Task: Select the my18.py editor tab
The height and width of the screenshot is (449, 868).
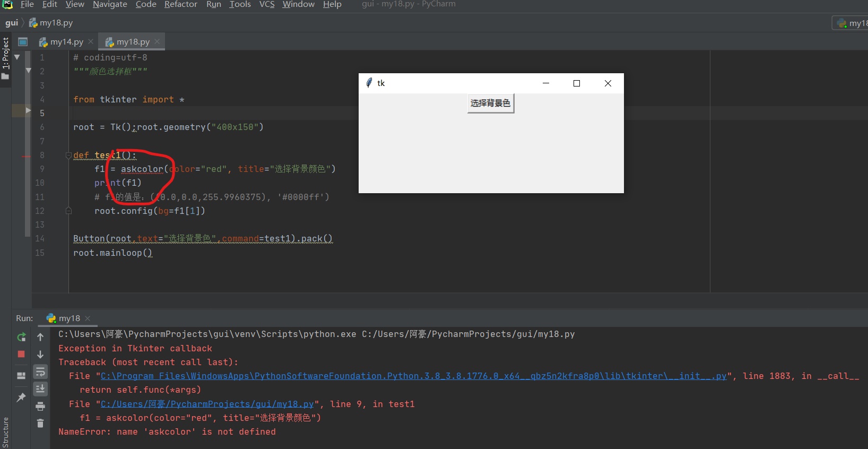Action: tap(133, 41)
